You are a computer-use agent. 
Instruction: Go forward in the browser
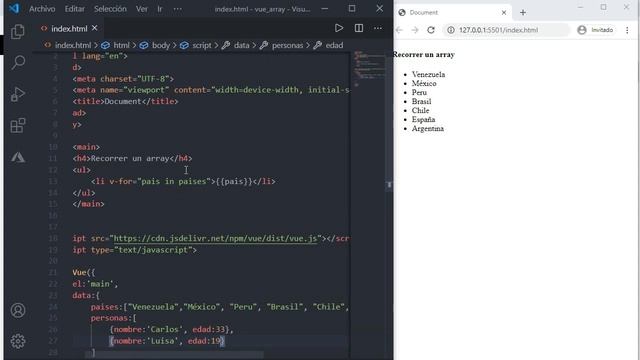[x=415, y=30]
